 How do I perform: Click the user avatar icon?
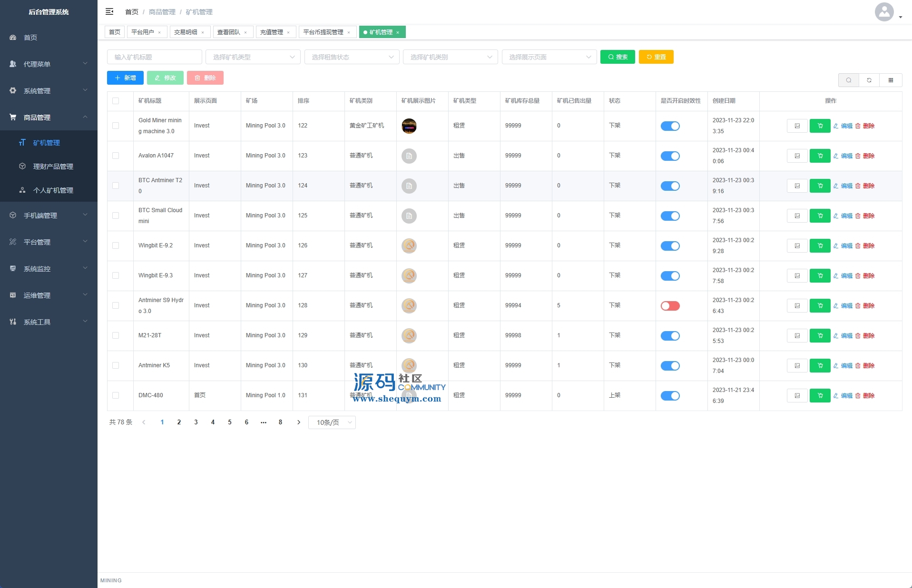click(x=884, y=12)
